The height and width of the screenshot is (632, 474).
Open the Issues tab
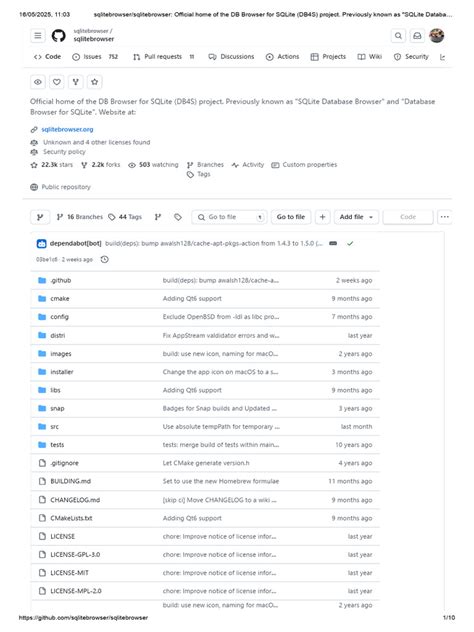point(95,57)
